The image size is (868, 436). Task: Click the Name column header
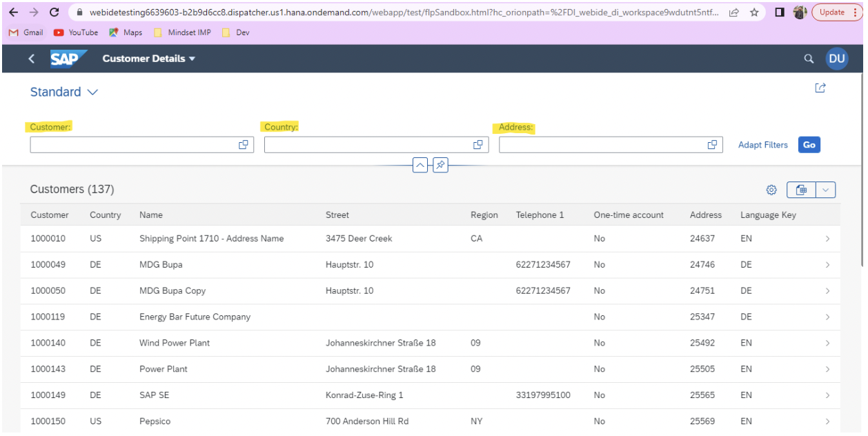click(151, 215)
